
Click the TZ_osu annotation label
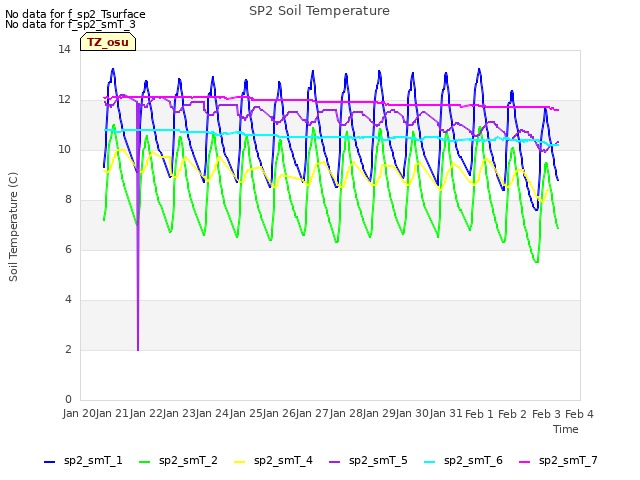pos(108,42)
